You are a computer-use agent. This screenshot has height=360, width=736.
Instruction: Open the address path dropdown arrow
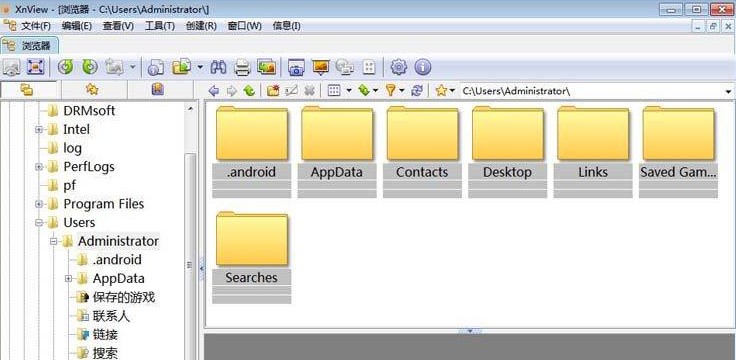728,91
